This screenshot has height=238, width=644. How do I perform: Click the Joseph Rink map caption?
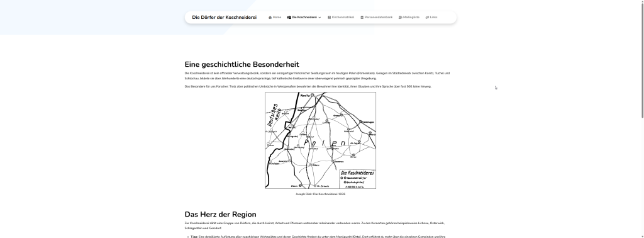coord(320,194)
